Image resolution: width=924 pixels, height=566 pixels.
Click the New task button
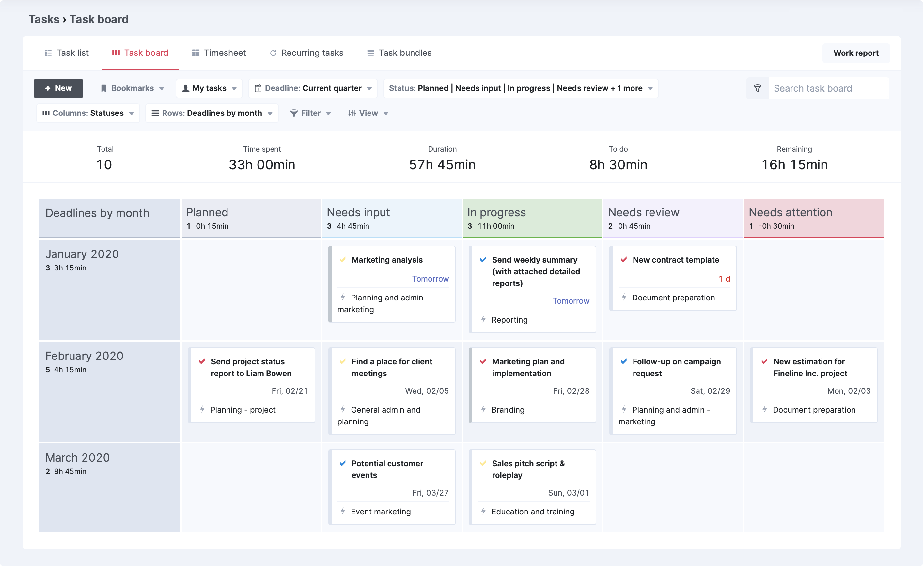(x=58, y=88)
